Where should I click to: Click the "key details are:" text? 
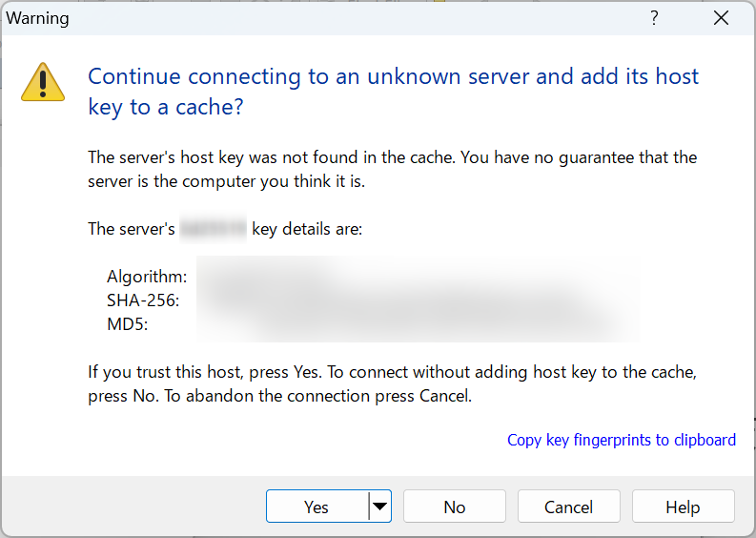coord(307,229)
